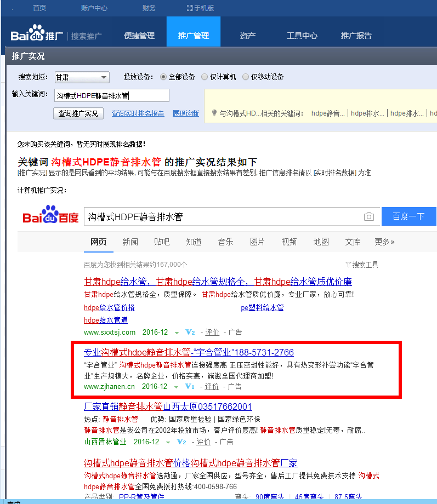Open 账户中心 in top menu
The image size is (437, 504).
(94, 8)
